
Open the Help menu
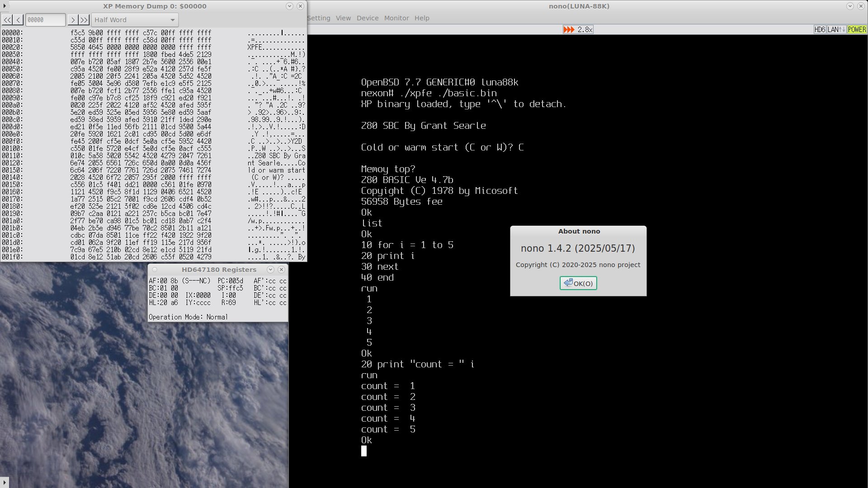tap(422, 18)
